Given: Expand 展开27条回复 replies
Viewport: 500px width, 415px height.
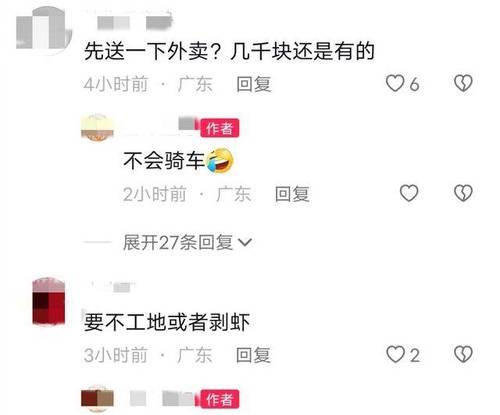Looking at the screenshot, I should pos(178,242).
